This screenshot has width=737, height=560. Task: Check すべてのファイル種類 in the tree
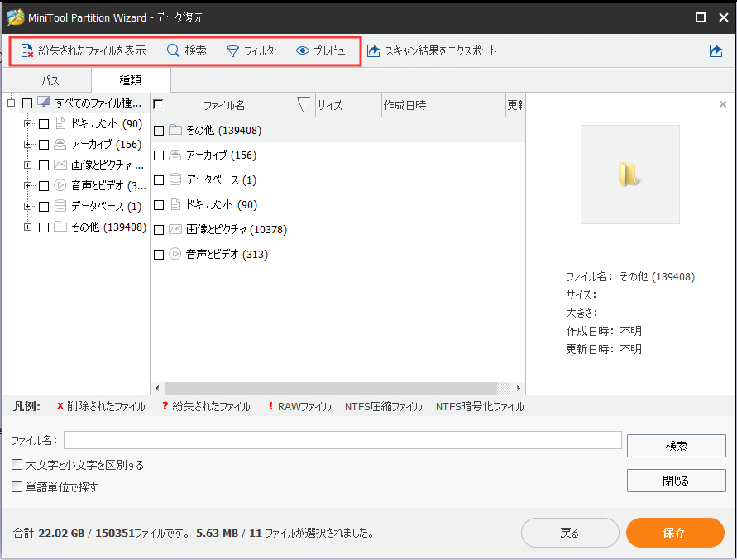click(x=27, y=103)
